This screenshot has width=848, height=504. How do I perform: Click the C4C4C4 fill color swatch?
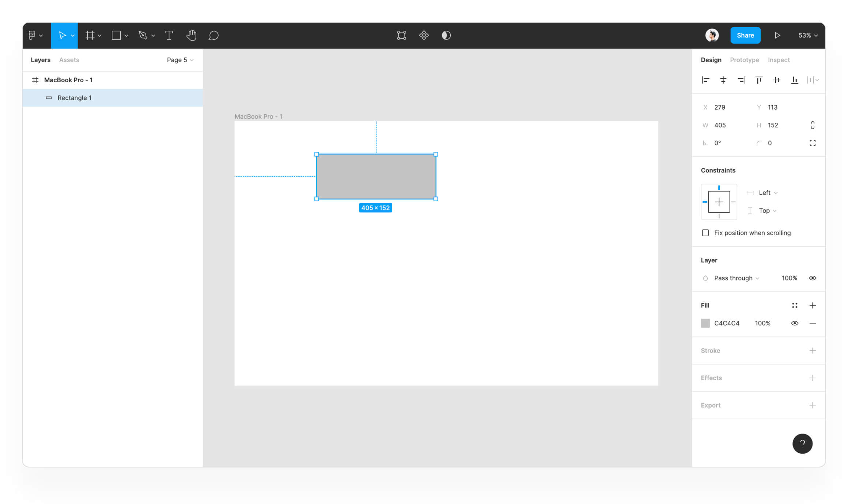705,323
